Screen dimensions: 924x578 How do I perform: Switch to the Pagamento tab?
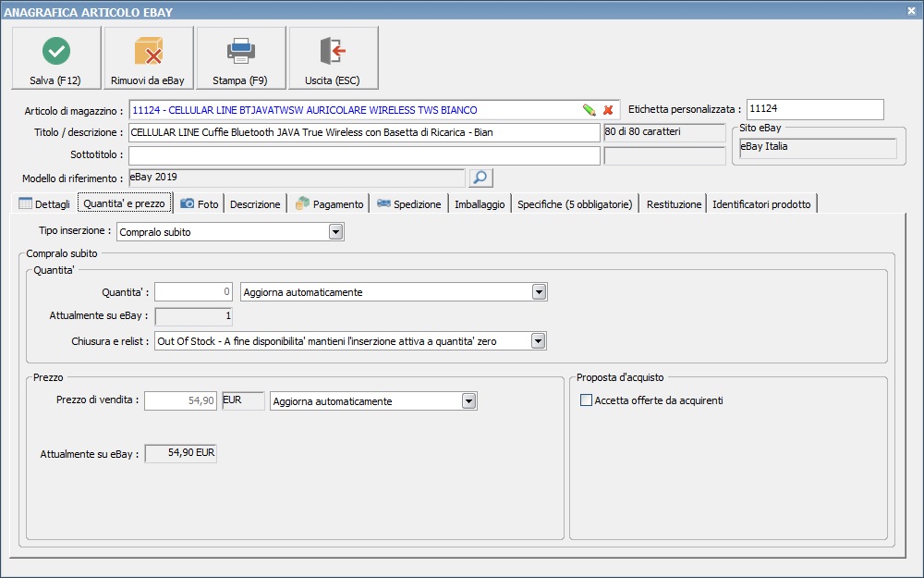330,204
